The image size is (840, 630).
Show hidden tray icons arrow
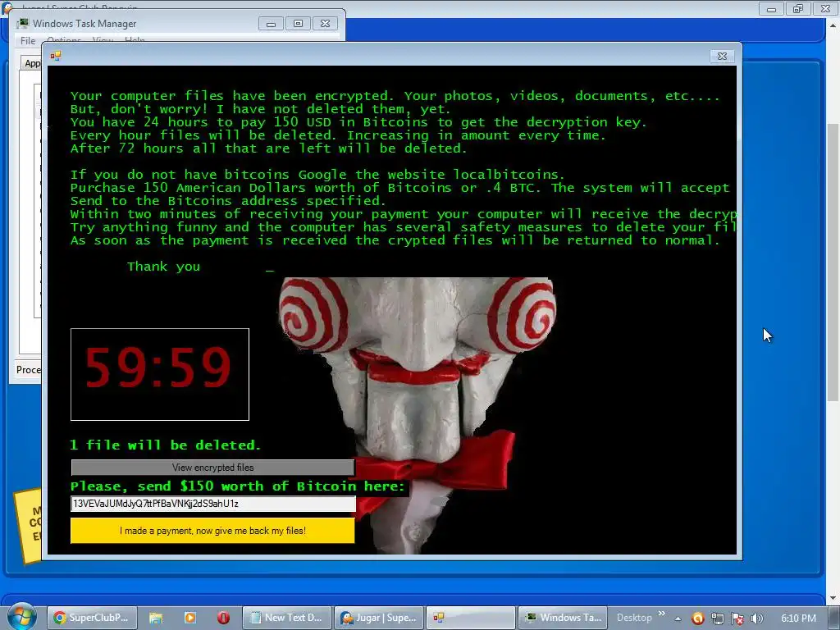coord(678,619)
